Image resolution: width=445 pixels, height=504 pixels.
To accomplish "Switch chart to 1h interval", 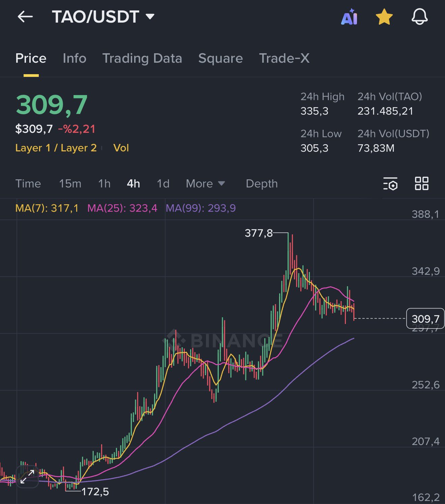I will (104, 184).
